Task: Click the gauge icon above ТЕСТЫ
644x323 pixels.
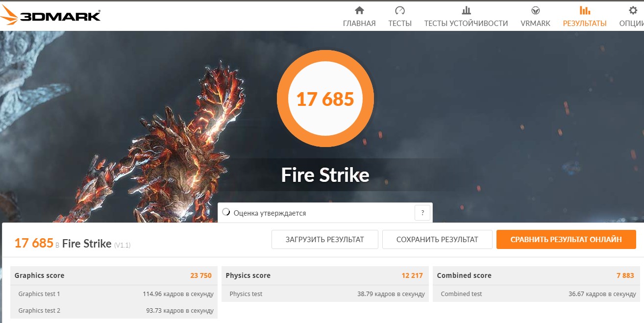Action: (400, 10)
